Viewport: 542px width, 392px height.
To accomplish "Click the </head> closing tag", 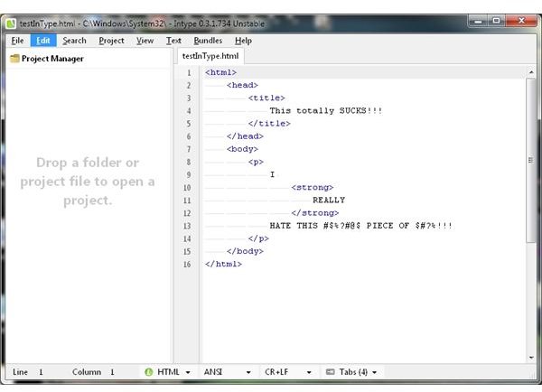I will point(245,136).
